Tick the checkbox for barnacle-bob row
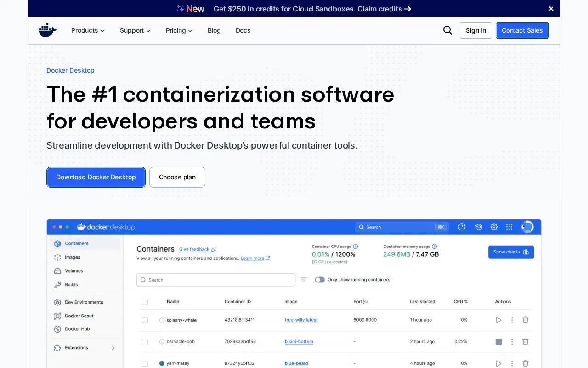Screen dimensions: 588x368 tap(145, 342)
